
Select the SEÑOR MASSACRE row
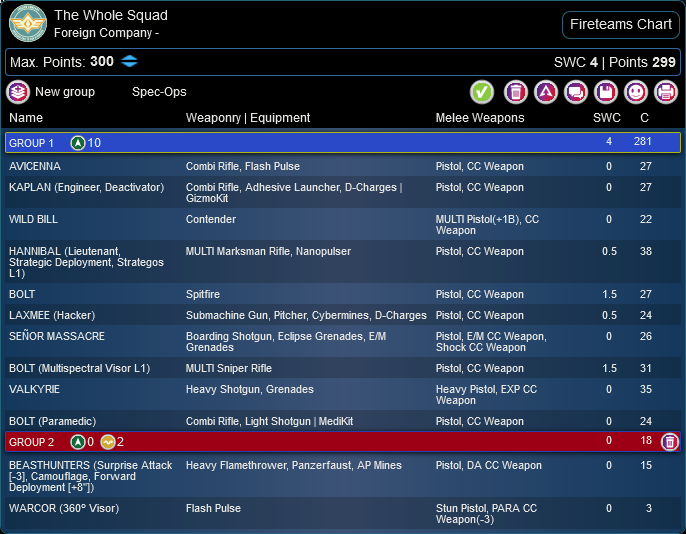click(x=343, y=341)
